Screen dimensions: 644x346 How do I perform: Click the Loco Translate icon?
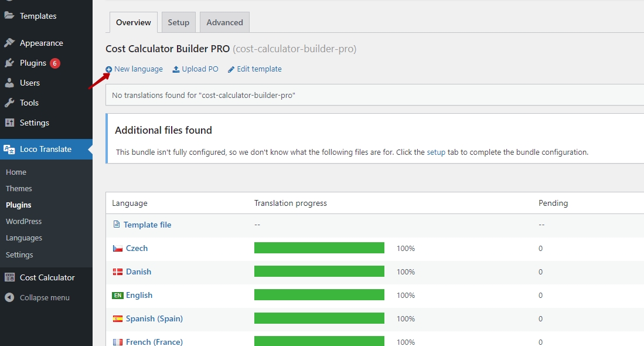coord(9,149)
